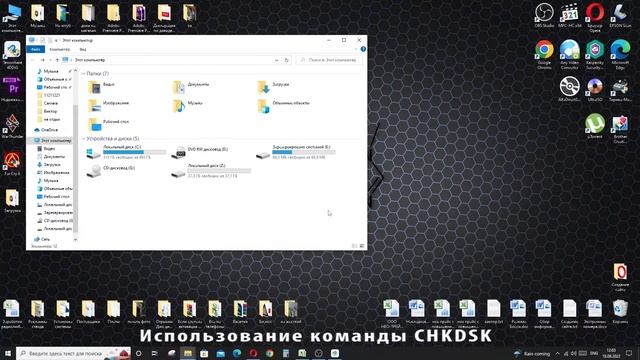
Task: Click Зарезервировано системой capacity bar
Action: (304, 152)
